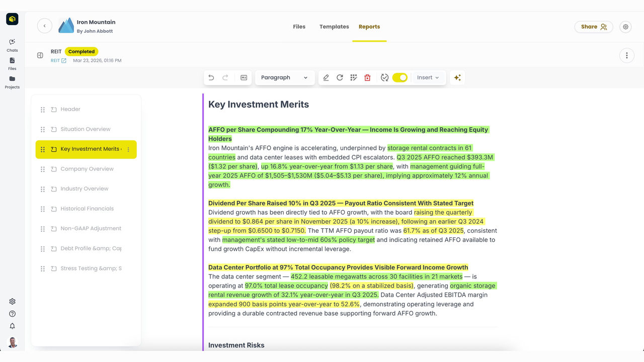Open Key Investment Merits section options menu
The width and height of the screenshot is (644, 362).
(x=128, y=149)
